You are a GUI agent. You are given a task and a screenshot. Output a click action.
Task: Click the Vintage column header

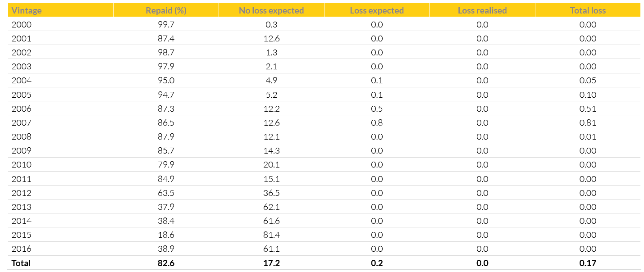[27, 10]
